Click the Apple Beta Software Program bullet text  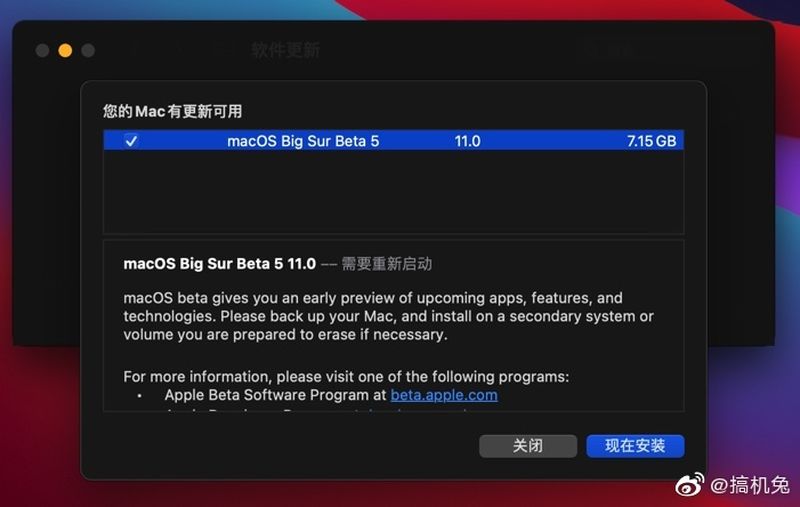point(276,395)
